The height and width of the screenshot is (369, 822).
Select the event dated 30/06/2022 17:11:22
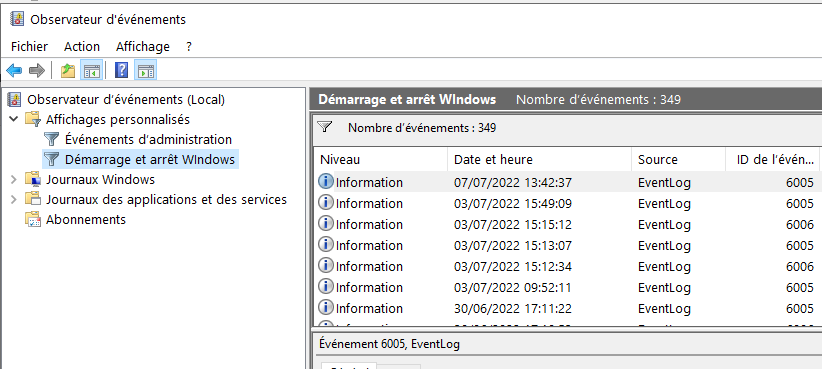[x=568, y=308]
